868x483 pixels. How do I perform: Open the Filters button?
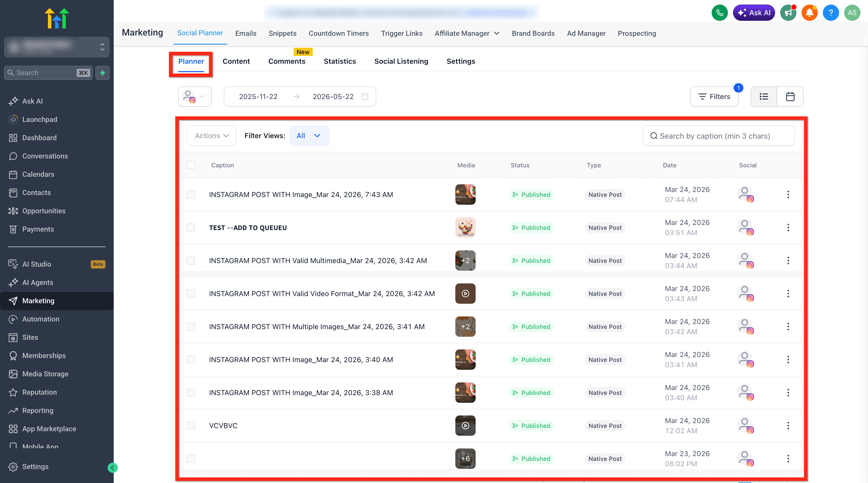[x=714, y=97]
